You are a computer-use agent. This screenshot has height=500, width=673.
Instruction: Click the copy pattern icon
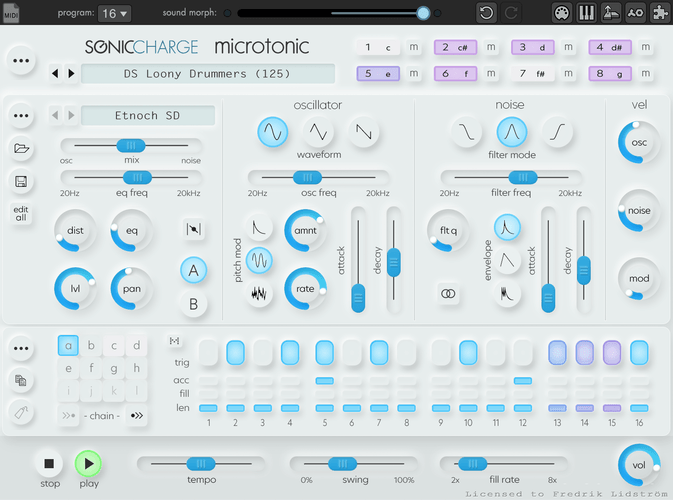21,380
